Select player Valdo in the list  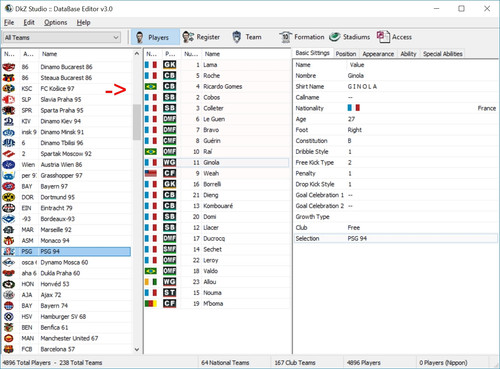(217, 271)
